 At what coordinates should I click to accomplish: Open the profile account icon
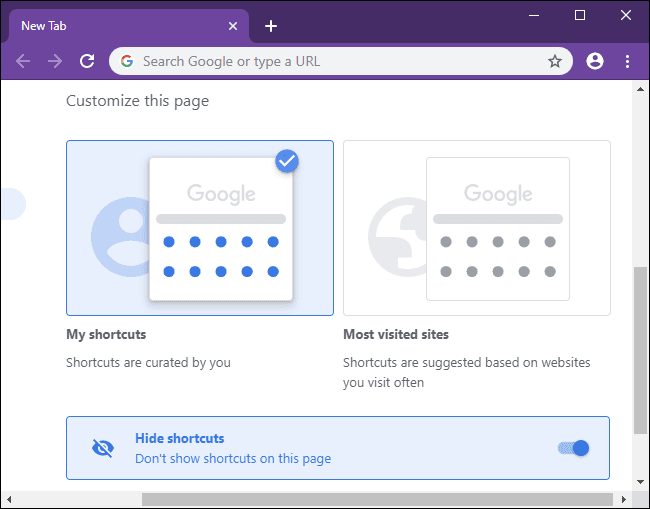point(595,61)
